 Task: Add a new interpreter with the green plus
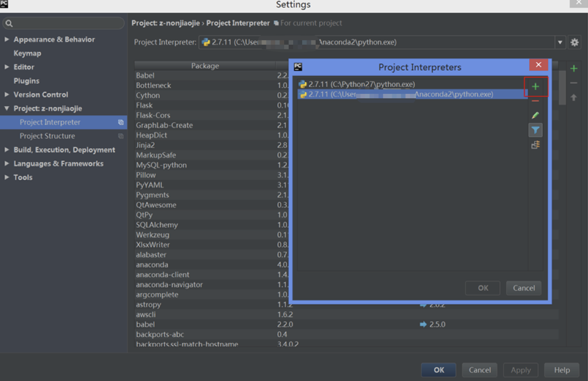(x=535, y=86)
